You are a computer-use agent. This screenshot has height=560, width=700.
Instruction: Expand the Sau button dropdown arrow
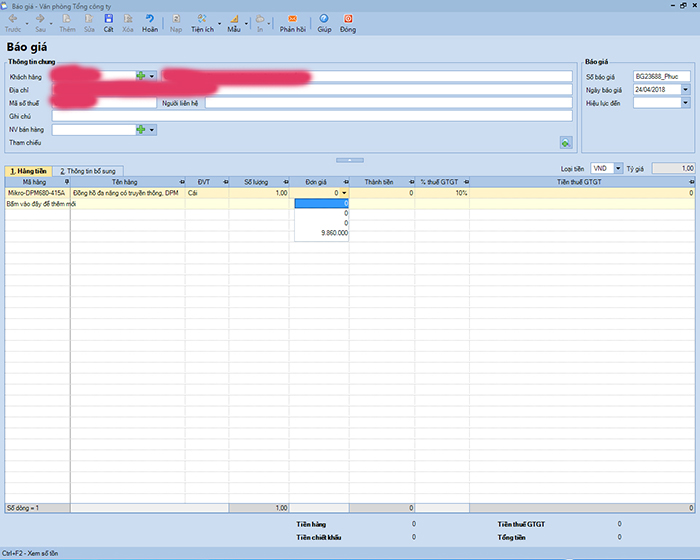click(51, 23)
